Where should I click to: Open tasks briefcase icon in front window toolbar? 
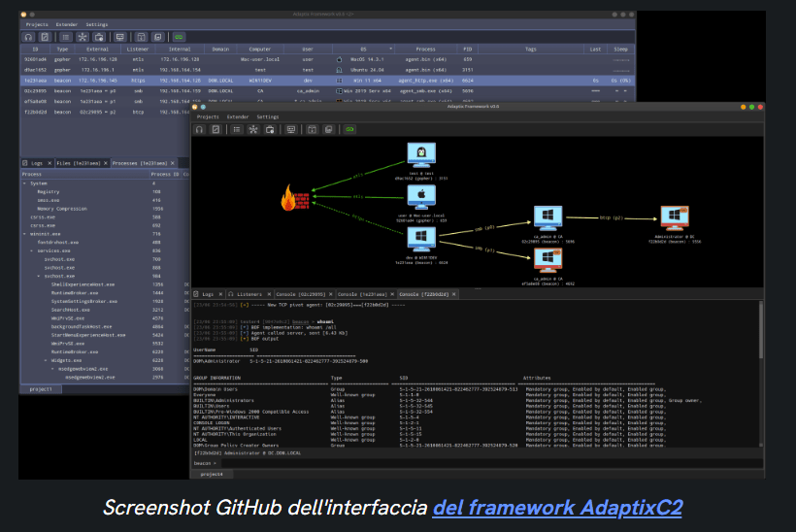[x=270, y=129]
